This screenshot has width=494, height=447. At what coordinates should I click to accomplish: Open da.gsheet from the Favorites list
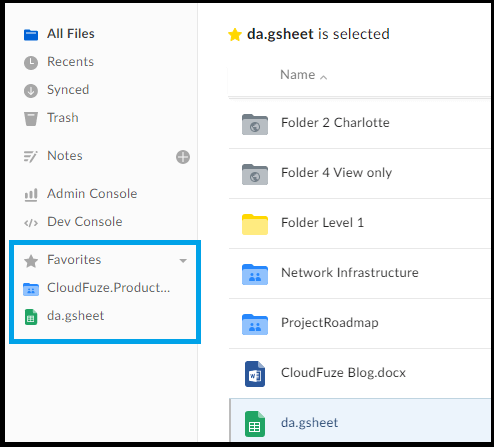pyautogui.click(x=76, y=316)
